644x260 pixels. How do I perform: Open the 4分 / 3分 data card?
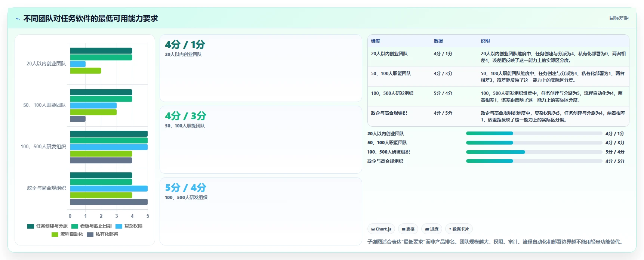pos(261,140)
